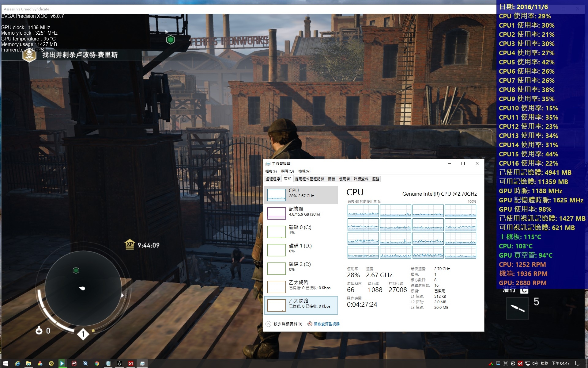Click 主機板: 115°C temperature reading
The height and width of the screenshot is (368, 588).
tap(520, 237)
